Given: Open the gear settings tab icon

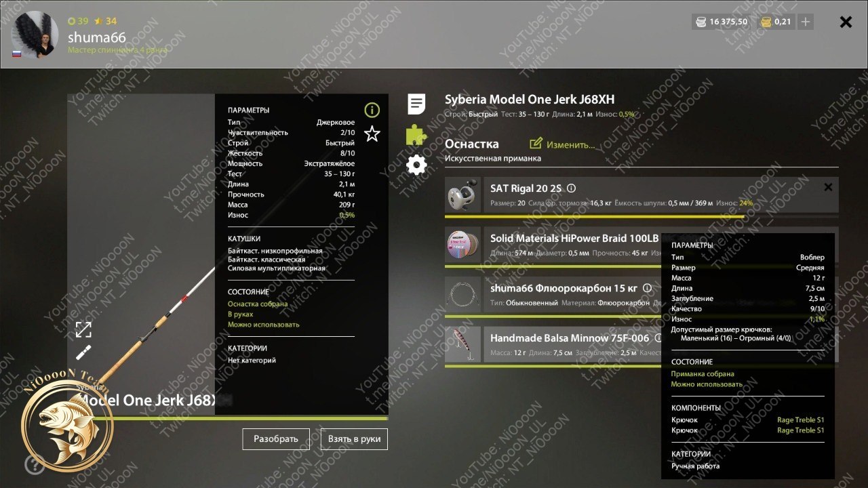Looking at the screenshot, I should point(416,165).
